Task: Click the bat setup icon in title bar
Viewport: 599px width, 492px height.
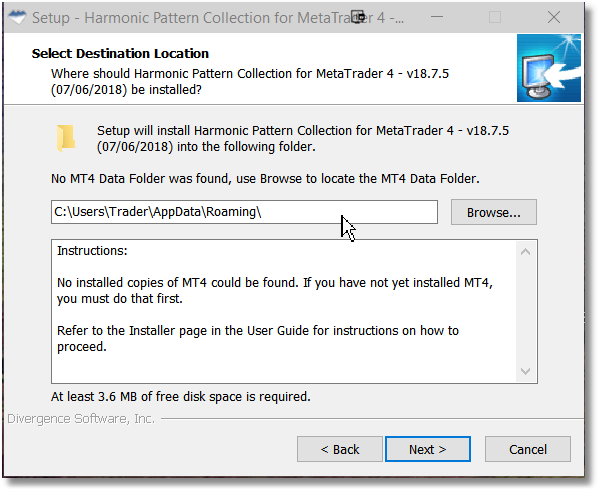Action: pos(17,17)
